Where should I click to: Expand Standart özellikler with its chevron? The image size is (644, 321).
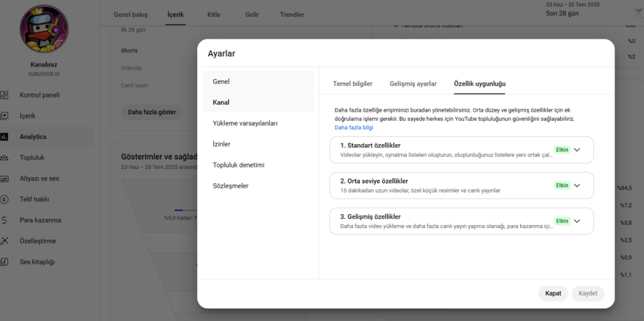577,150
